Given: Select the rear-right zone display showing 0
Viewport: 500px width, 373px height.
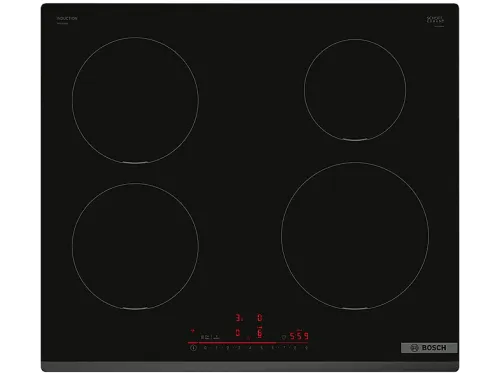Looking at the screenshot, I should (260, 318).
